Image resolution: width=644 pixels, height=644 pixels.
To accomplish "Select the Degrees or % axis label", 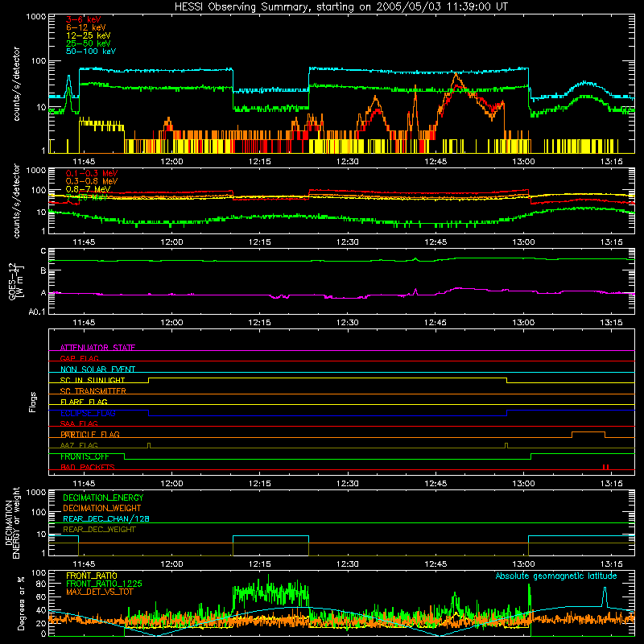I will 20,603.
